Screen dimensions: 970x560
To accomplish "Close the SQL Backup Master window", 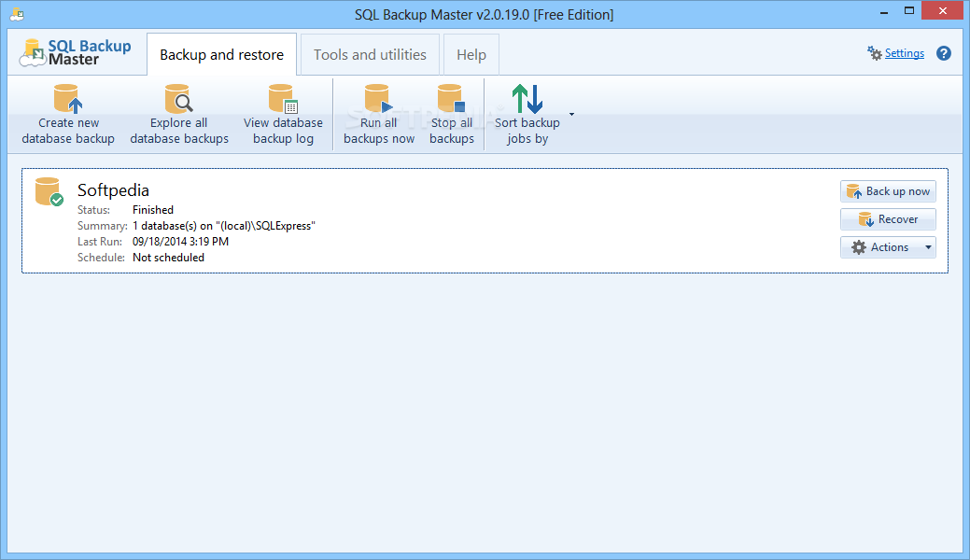I will (x=942, y=10).
